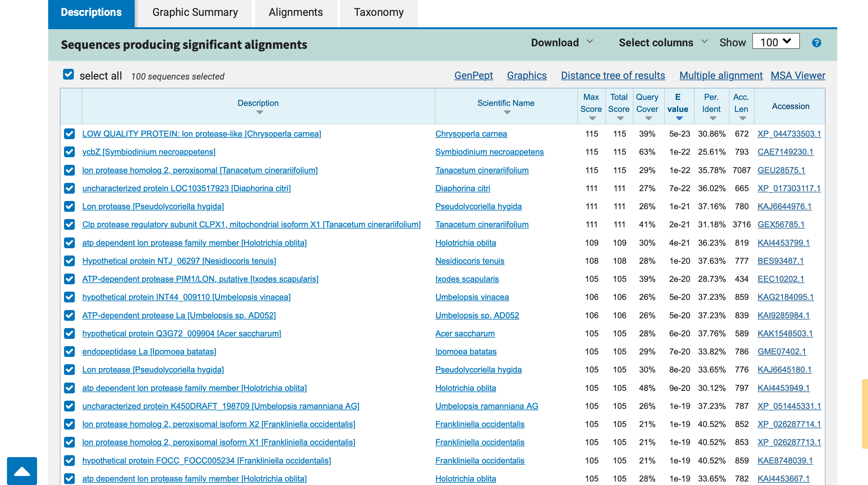
Task: Open accession GEX56785.1
Action: pyautogui.click(x=781, y=224)
